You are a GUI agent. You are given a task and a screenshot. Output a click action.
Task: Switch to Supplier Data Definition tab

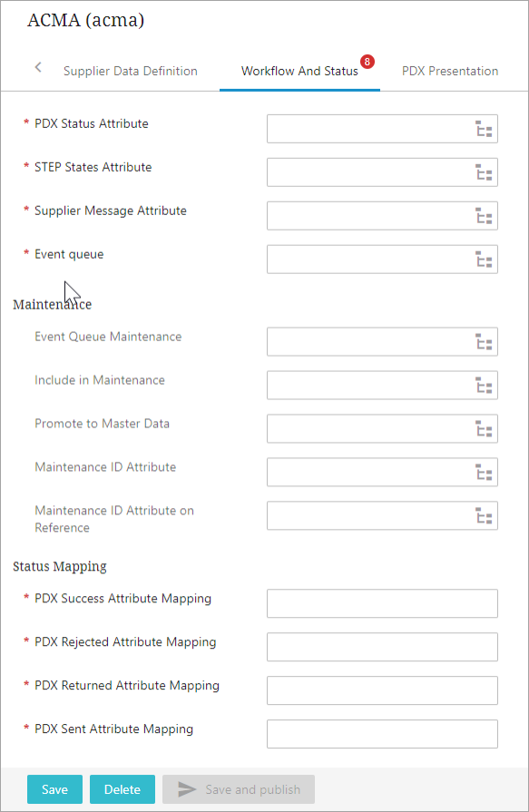(x=130, y=71)
